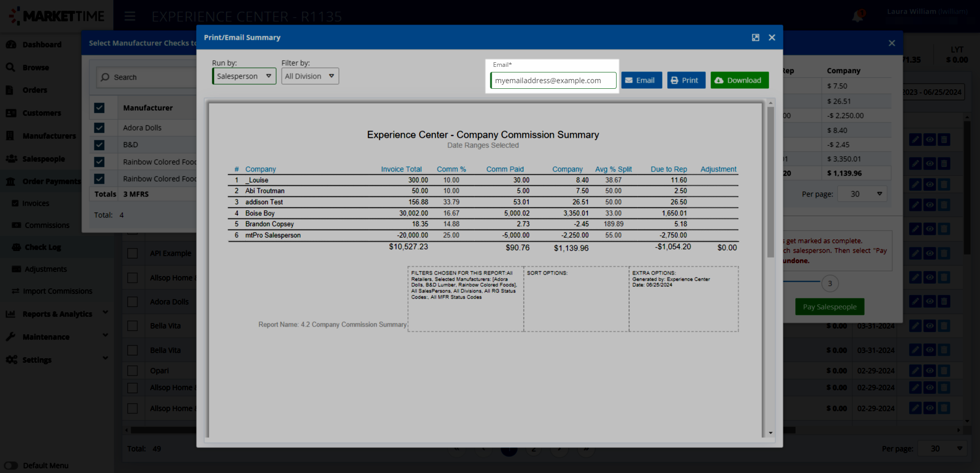Click the pencil icon in the Opari row

(x=915, y=370)
